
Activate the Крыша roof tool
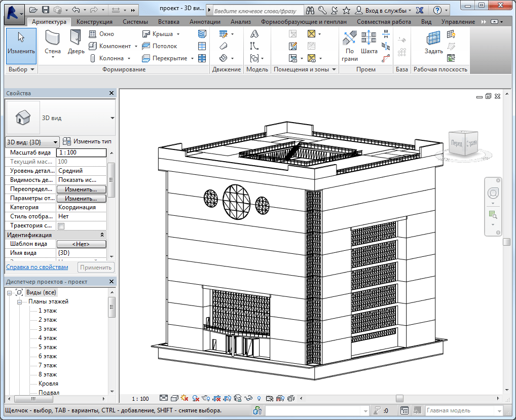pyautogui.click(x=157, y=34)
